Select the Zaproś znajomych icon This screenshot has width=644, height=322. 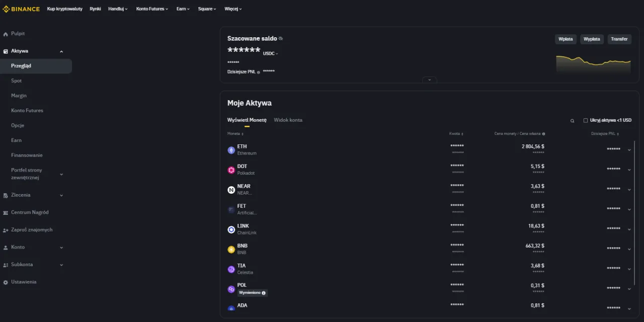[6, 229]
